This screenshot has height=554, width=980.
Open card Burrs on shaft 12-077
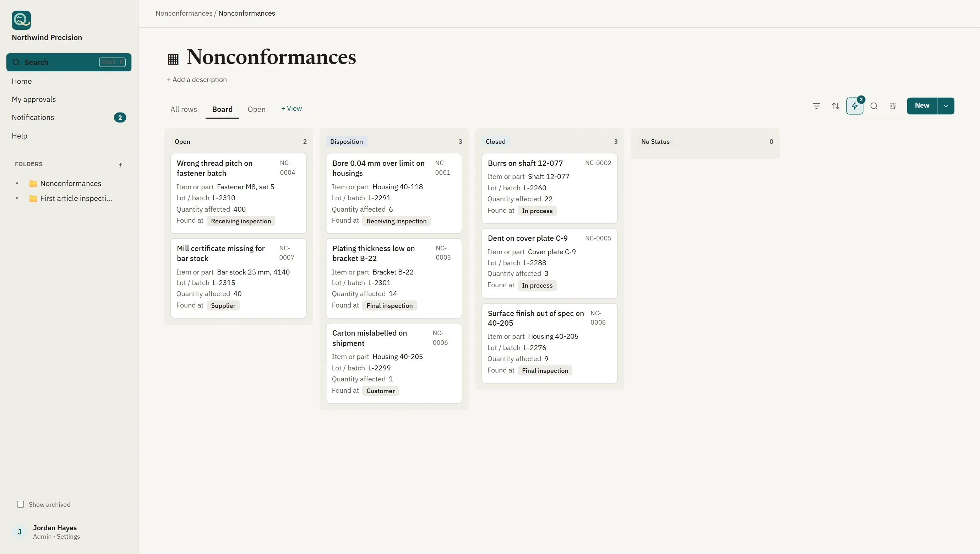(549, 188)
